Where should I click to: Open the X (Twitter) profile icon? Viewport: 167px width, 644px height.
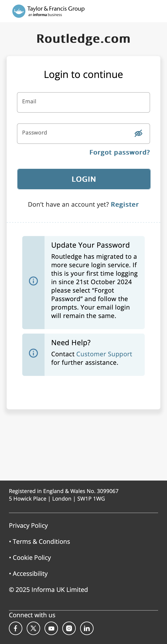tap(33, 628)
